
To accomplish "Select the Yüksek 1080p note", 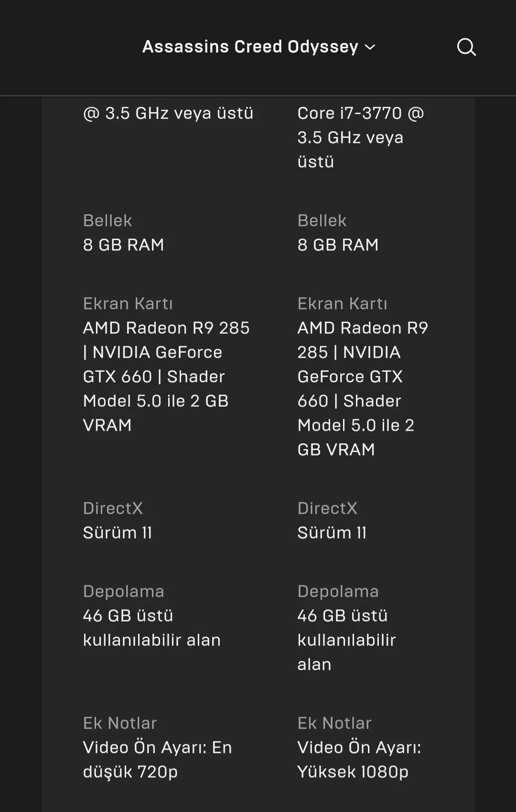I will [x=353, y=772].
